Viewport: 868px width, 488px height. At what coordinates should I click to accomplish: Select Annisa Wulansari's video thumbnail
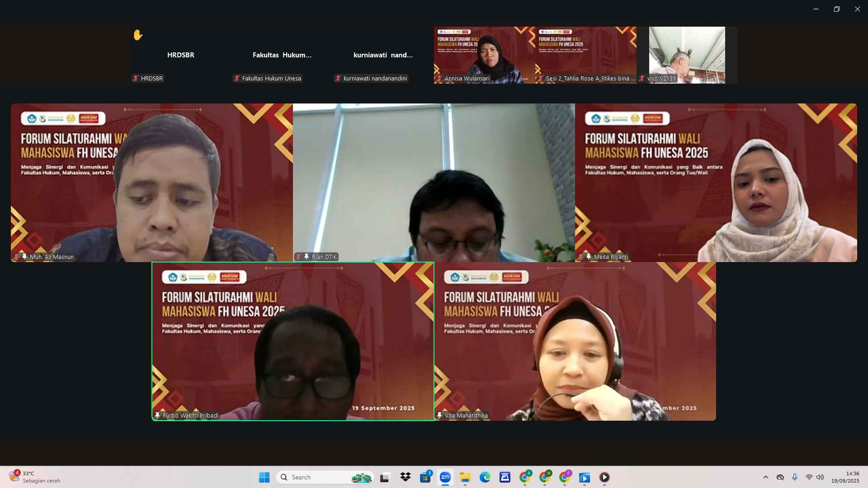[484, 55]
